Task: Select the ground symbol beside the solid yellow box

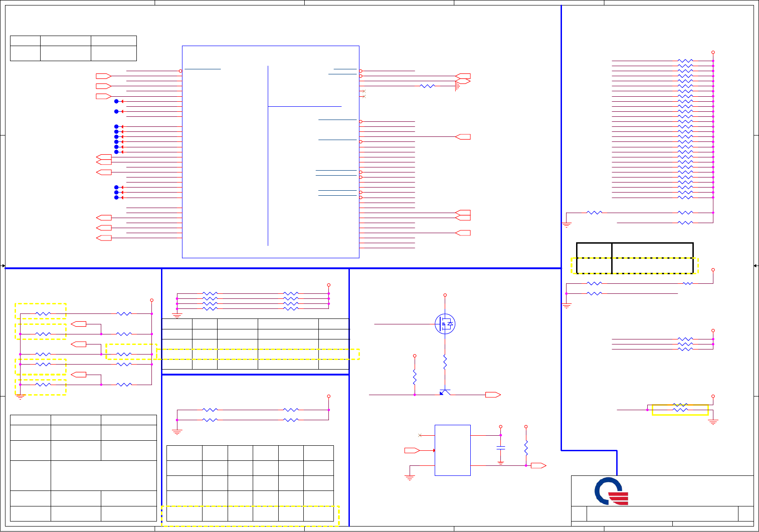Action: (x=713, y=422)
